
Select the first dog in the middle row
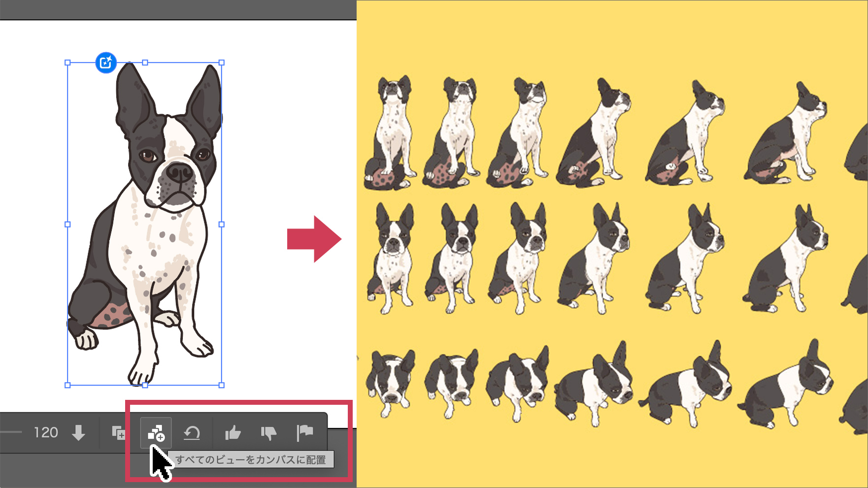[x=393, y=259]
